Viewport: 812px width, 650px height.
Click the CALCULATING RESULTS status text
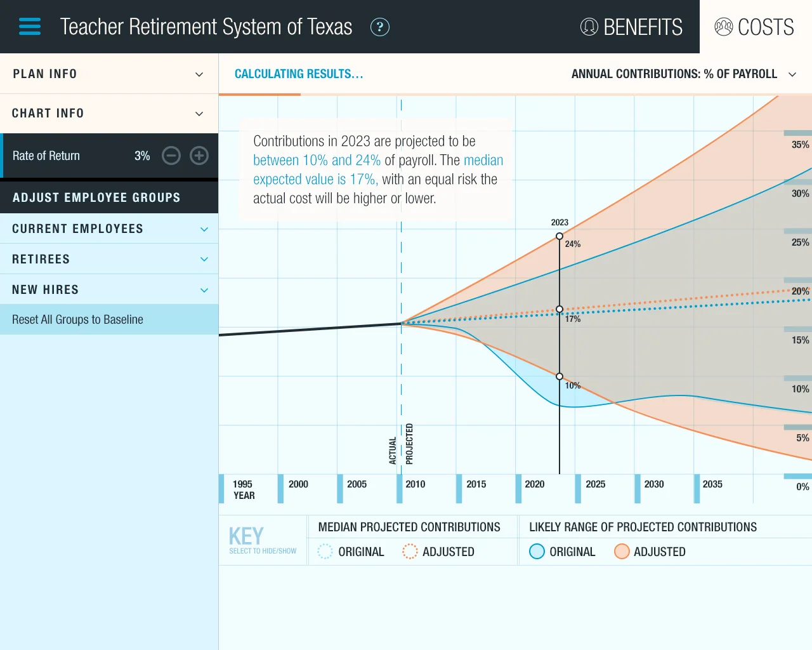(299, 74)
